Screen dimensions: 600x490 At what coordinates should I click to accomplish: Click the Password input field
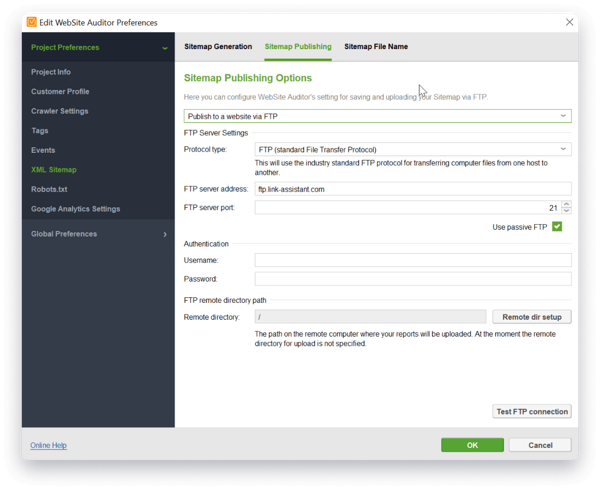point(412,279)
